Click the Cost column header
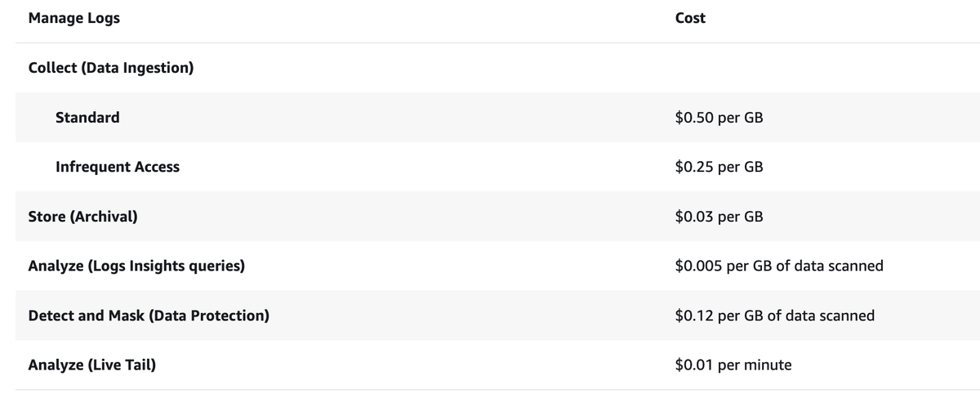The height and width of the screenshot is (403, 980). coord(690,18)
